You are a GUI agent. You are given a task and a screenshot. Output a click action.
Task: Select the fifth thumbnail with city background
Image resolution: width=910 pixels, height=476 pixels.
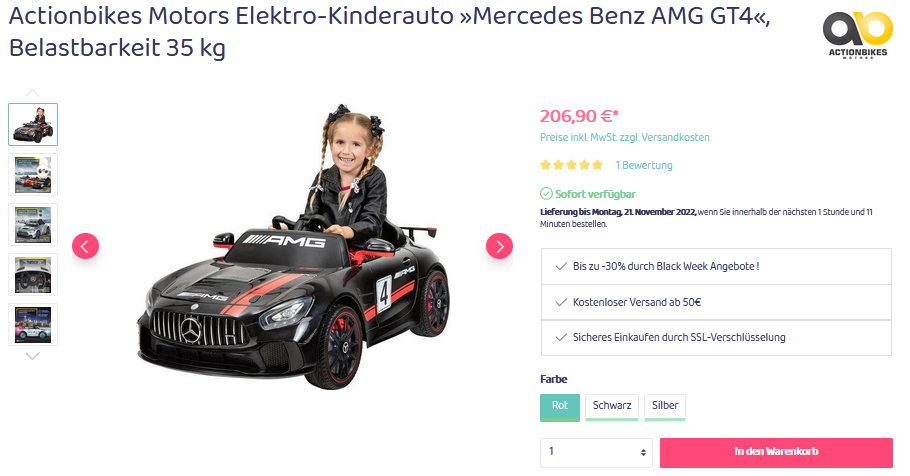[x=33, y=324]
